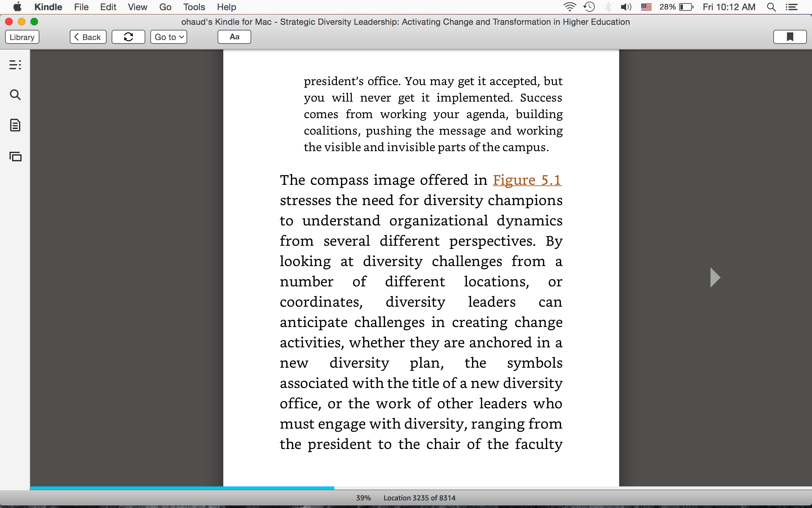The image size is (812, 508).
Task: Open the US flag input source menu
Action: [x=646, y=7]
